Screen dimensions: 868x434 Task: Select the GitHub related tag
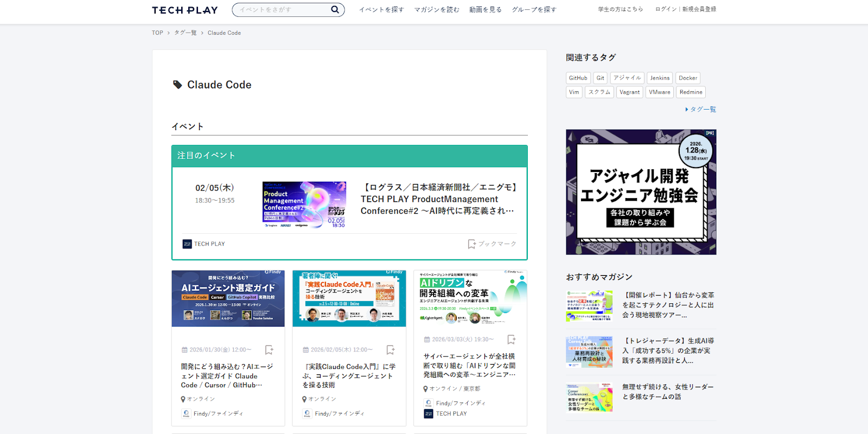pyautogui.click(x=578, y=78)
